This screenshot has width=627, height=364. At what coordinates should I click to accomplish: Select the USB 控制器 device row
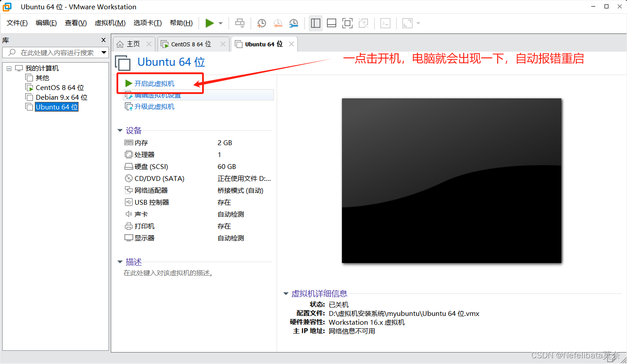[x=198, y=203]
